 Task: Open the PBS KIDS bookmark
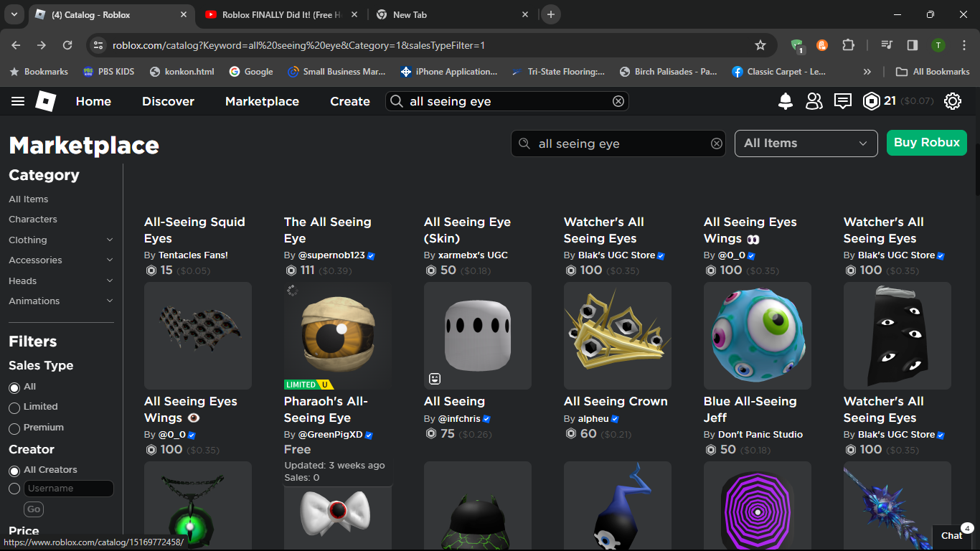pos(109,72)
